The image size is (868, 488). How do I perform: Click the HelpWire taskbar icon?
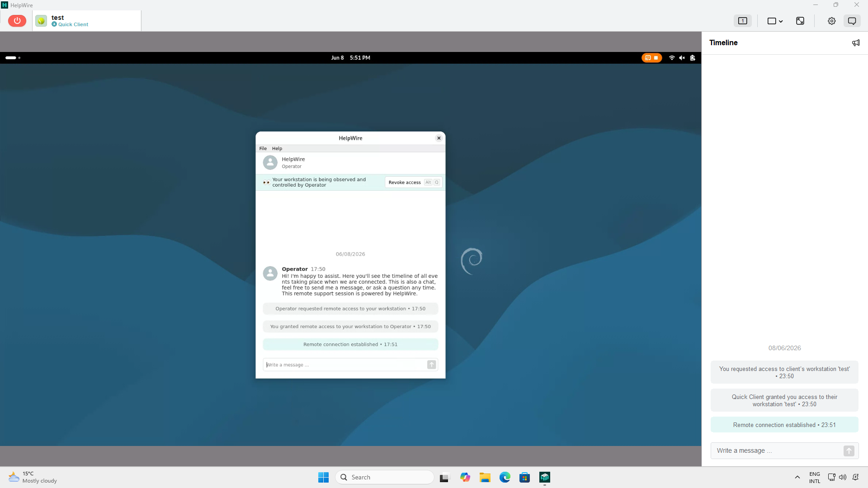coord(545,477)
